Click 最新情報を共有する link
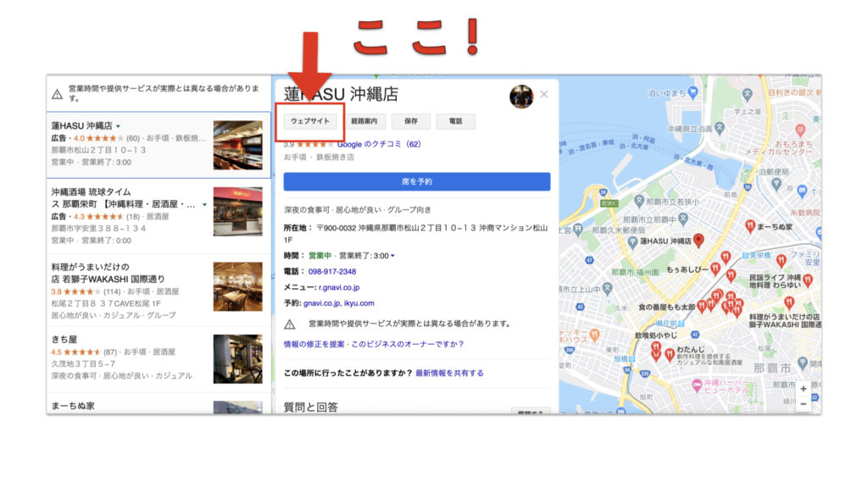This screenshot has width=868, height=488. pyautogui.click(x=449, y=373)
